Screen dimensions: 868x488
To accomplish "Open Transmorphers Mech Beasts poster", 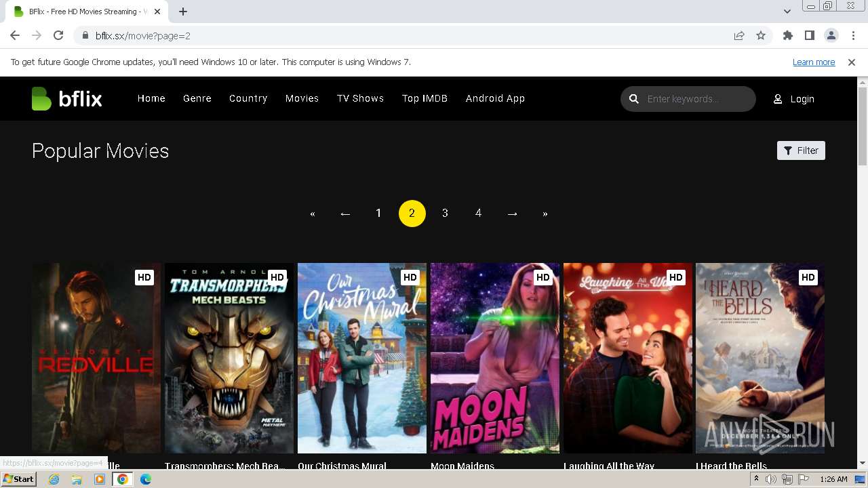I will click(x=229, y=358).
